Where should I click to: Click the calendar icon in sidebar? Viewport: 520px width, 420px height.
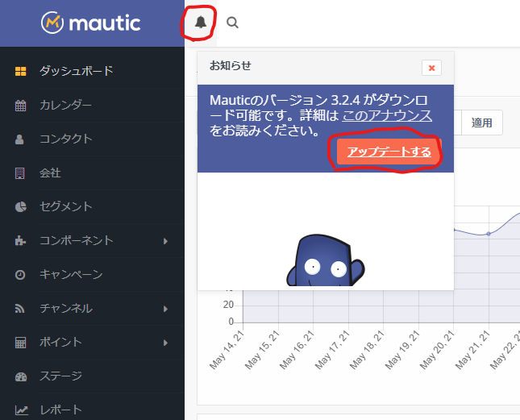pyautogui.click(x=21, y=105)
